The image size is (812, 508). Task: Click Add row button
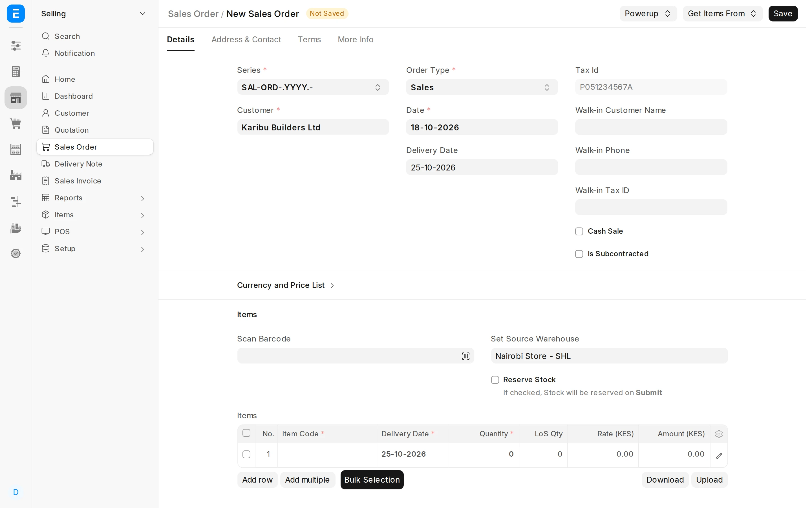(x=257, y=480)
